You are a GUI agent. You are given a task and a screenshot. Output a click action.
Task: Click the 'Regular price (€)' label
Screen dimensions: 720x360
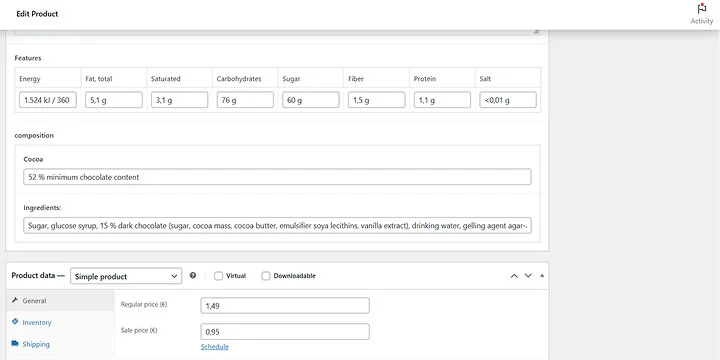point(144,304)
